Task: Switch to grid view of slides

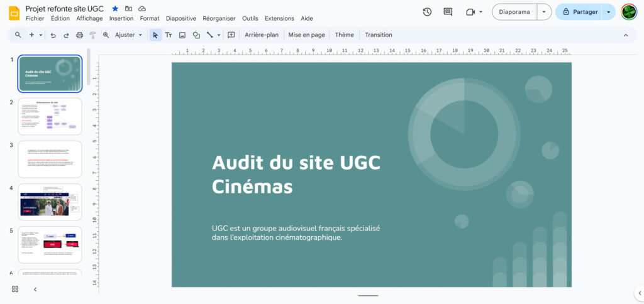Action: [x=15, y=289]
